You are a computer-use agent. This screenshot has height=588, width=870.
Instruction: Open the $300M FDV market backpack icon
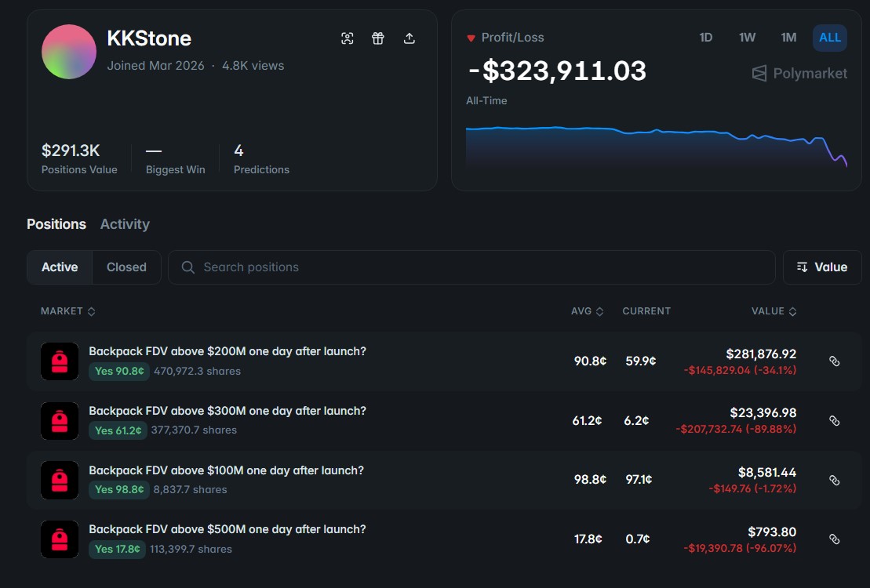point(60,421)
